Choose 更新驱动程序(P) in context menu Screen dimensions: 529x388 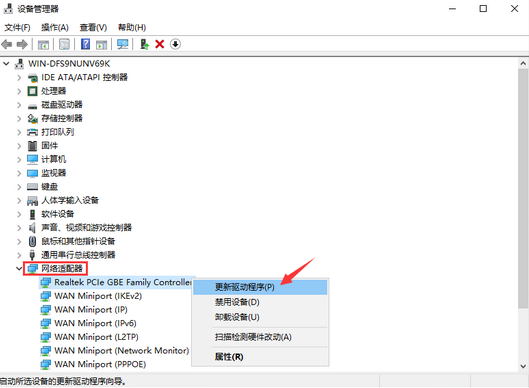pos(260,287)
